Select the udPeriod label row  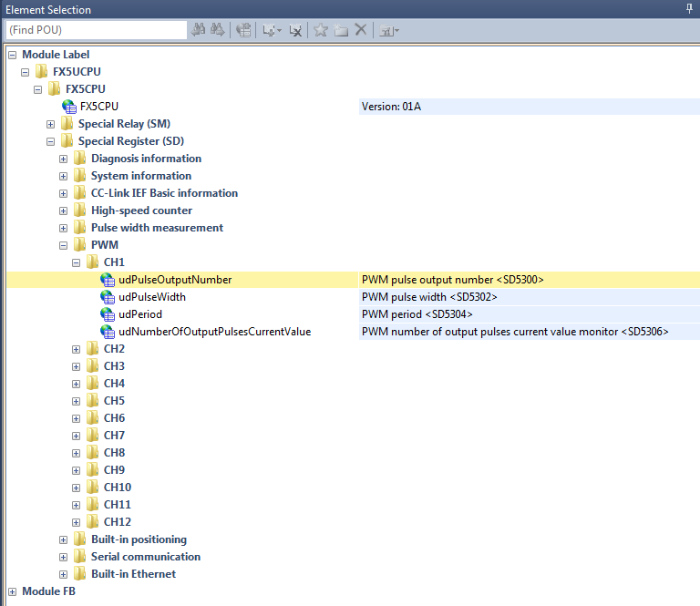point(140,314)
